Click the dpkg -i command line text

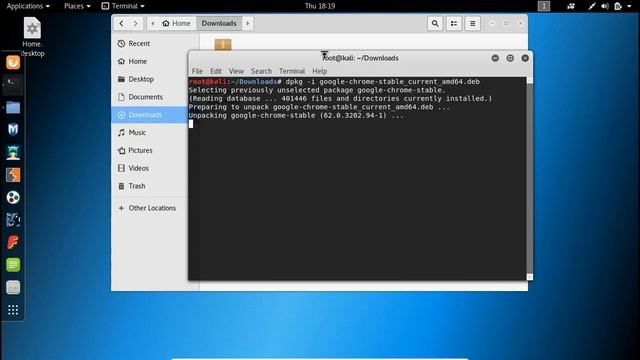pyautogui.click(x=382, y=82)
